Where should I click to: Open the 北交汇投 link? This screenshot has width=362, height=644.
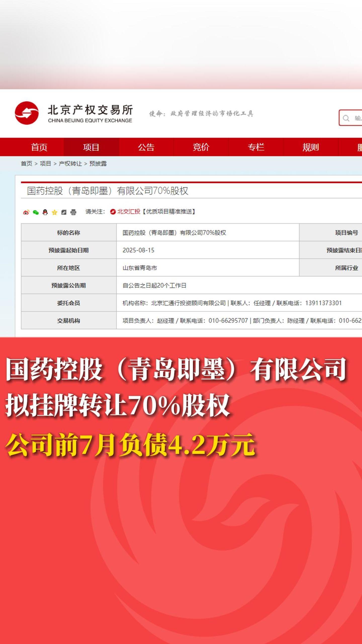[128, 212]
